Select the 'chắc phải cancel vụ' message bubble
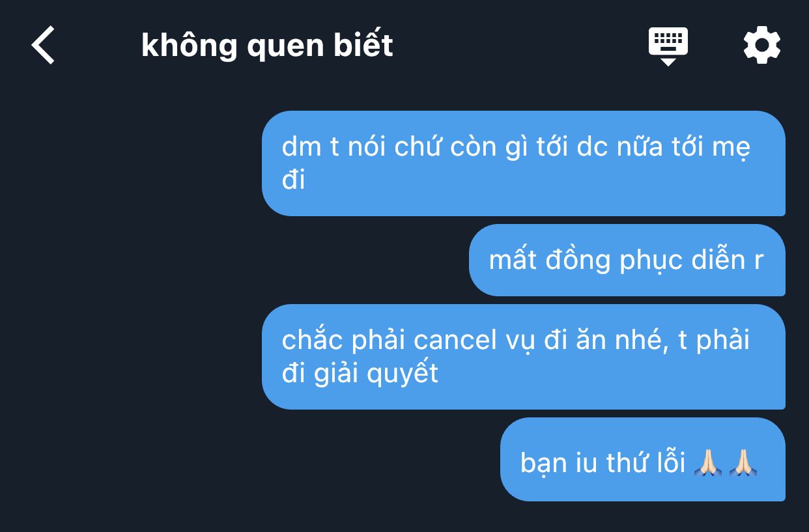Screen dimensions: 809x532 (x=524, y=357)
